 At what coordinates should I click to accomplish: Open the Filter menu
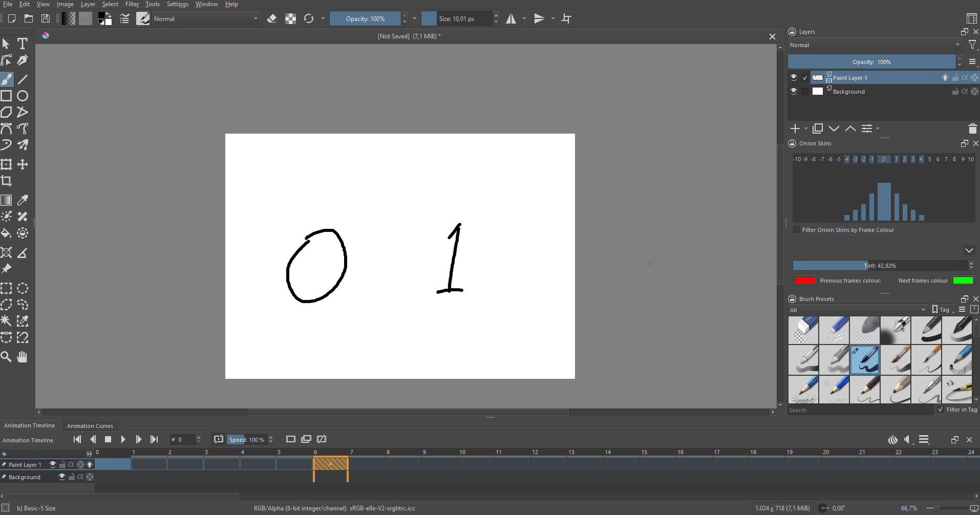coord(132,4)
